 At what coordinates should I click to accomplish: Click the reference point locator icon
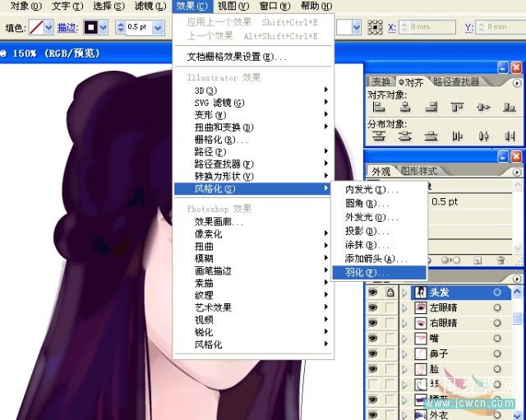point(375,27)
